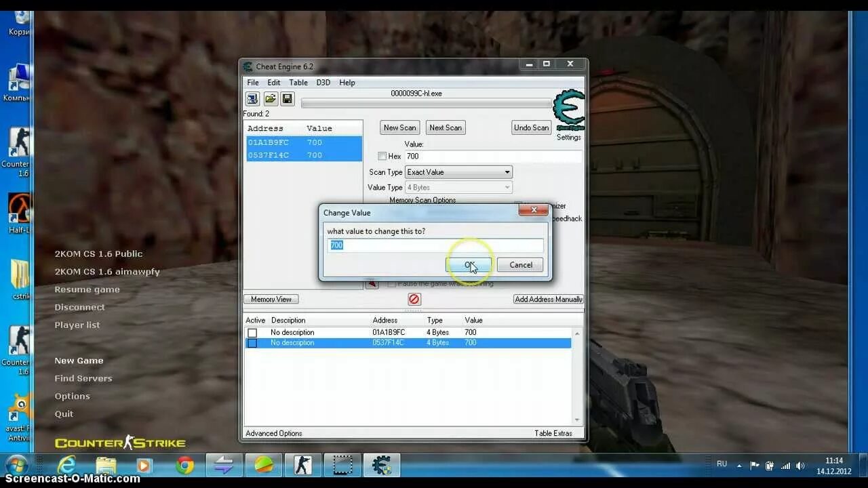This screenshot has height=488, width=868.
Task: Click the red arrow add-to-list icon
Action: (372, 284)
